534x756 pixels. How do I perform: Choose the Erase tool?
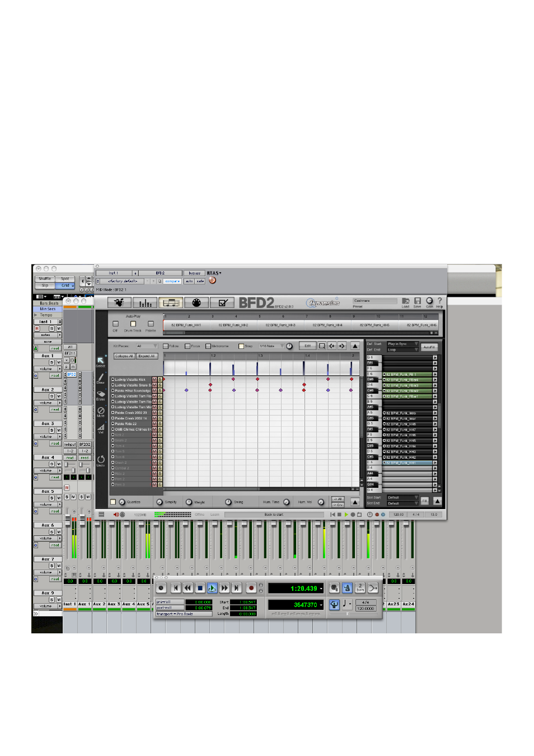(x=101, y=394)
